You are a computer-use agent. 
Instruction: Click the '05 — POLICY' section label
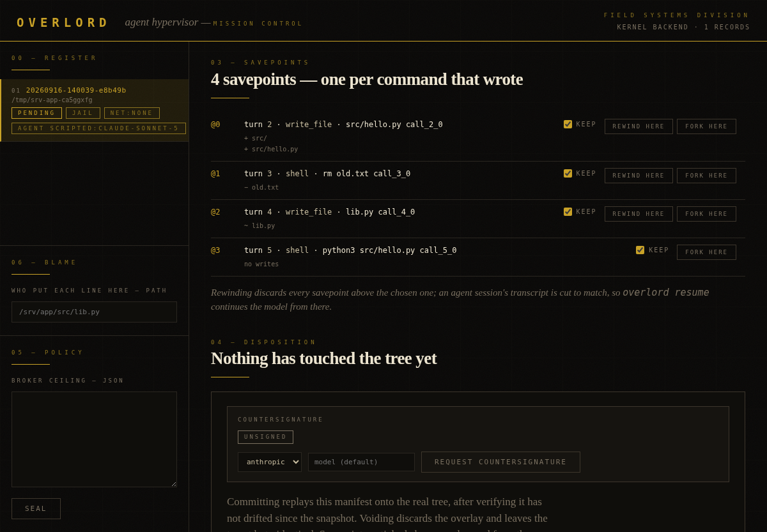point(48,353)
